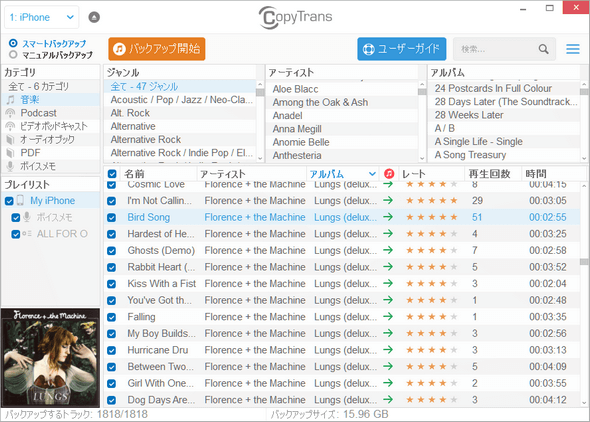The image size is (590, 422).
Task: Select the Girl With One... track name
Action: pos(160,383)
